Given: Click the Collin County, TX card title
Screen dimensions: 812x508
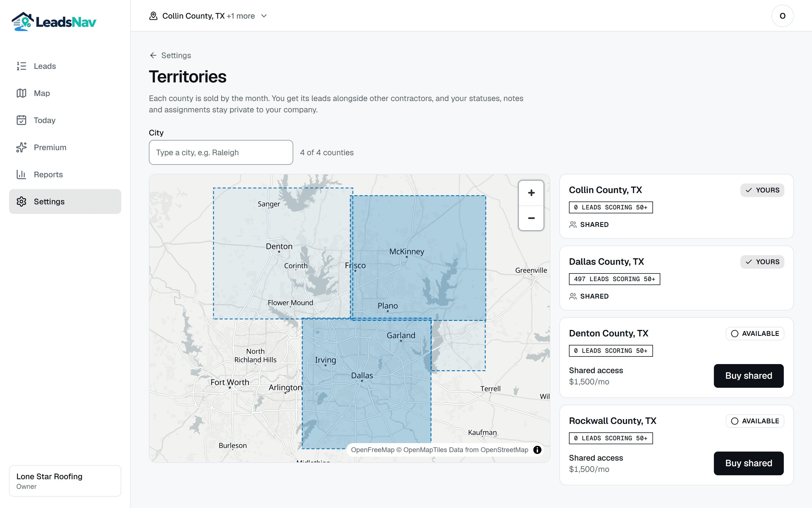Looking at the screenshot, I should coord(605,190).
